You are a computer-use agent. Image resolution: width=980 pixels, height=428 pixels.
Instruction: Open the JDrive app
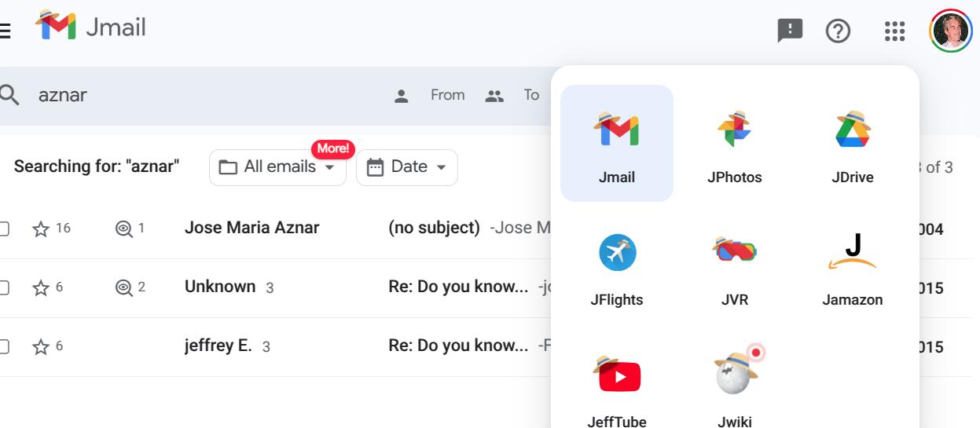click(852, 144)
